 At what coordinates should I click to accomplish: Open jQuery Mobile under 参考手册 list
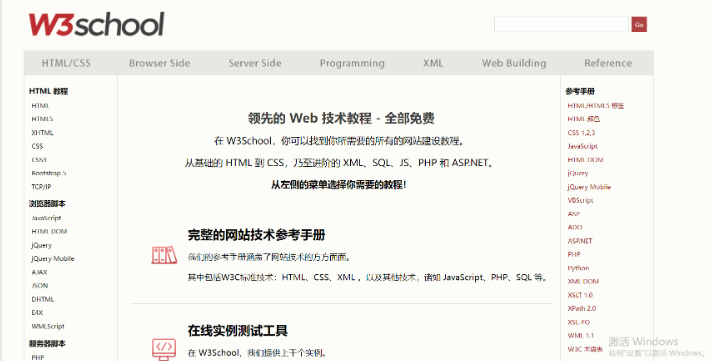[x=589, y=187]
